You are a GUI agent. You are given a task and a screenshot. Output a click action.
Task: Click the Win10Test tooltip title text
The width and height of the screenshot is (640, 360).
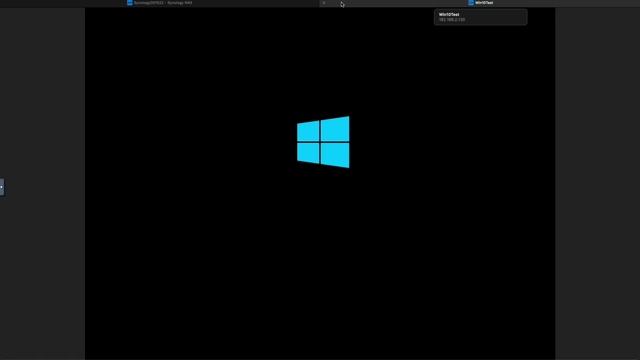449,14
